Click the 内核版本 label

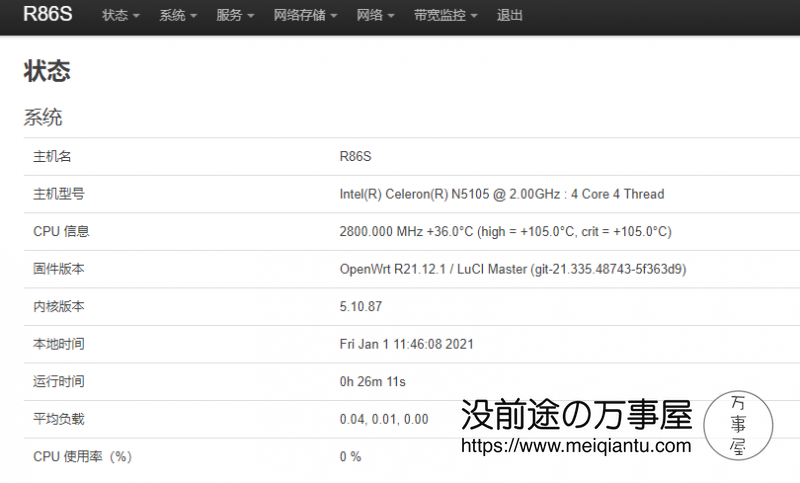pyautogui.click(x=59, y=306)
